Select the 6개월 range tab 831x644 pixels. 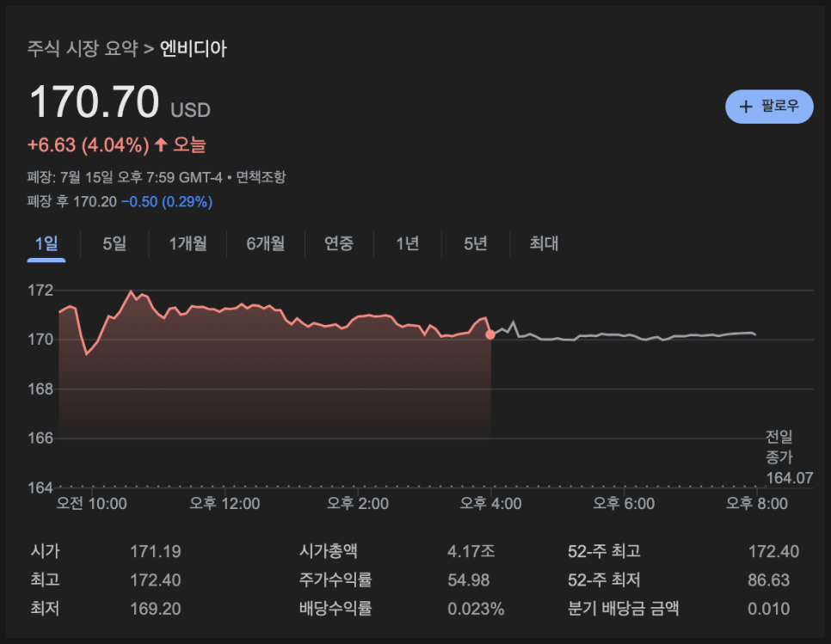[x=266, y=243]
